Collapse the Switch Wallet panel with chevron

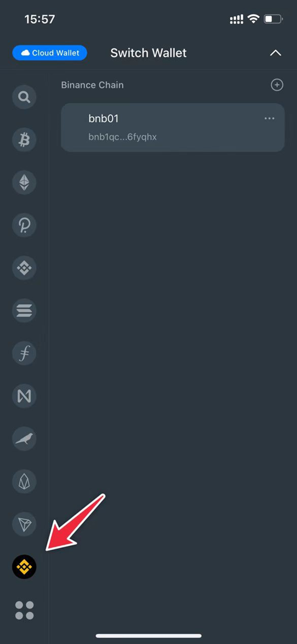click(276, 53)
